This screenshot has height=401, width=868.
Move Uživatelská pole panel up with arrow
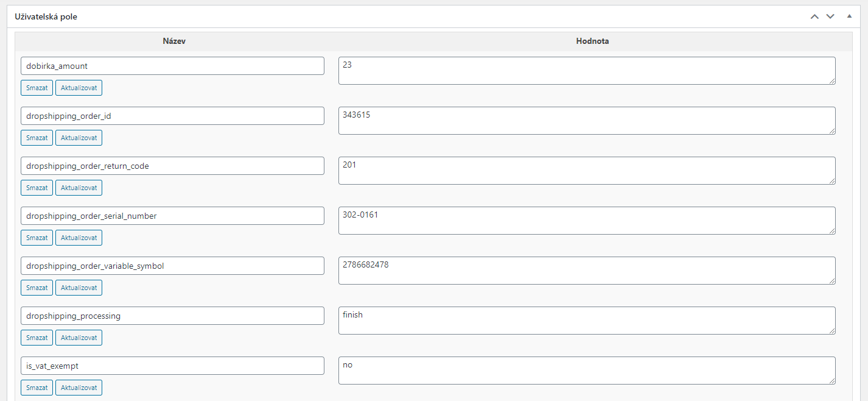coord(814,16)
